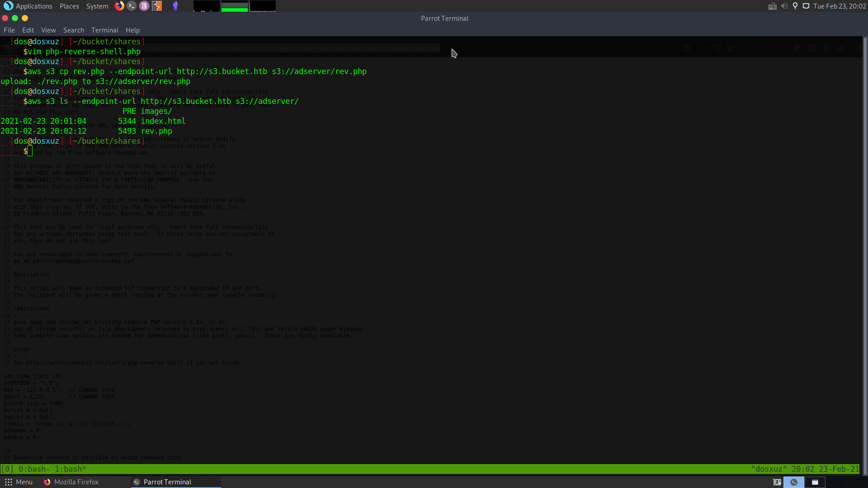Open the network connection tray icon

click(x=806, y=6)
